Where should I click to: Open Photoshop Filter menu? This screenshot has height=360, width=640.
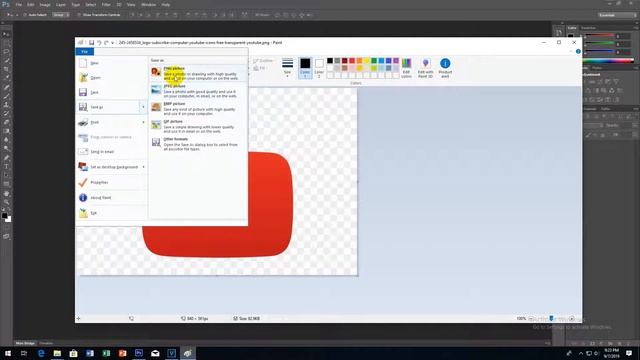(106, 4)
